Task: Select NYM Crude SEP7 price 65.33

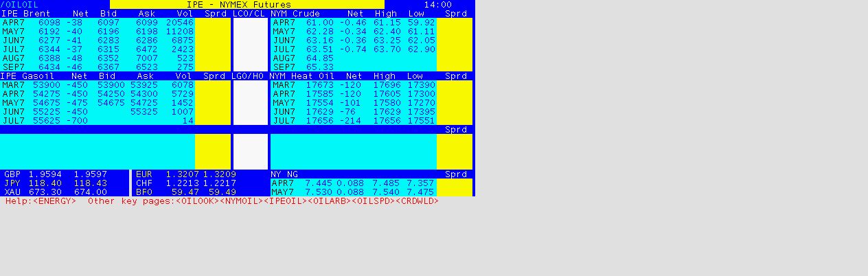Action: 320,67
